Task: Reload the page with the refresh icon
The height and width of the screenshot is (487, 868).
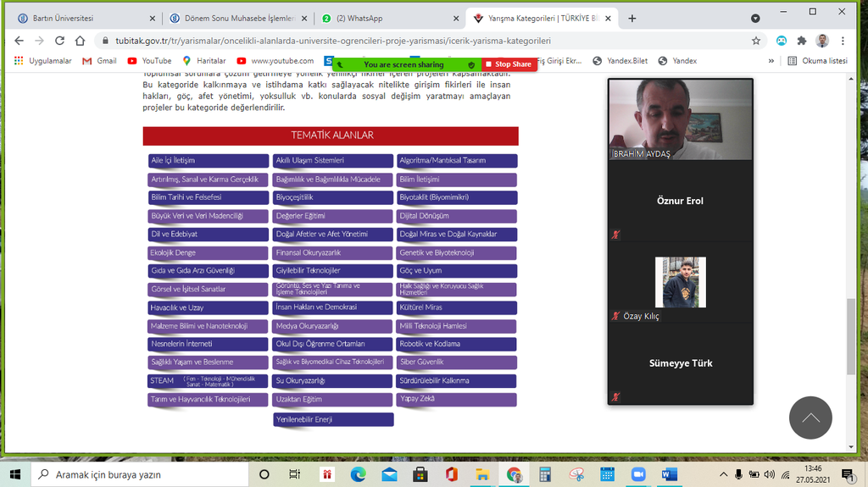Action: tap(59, 41)
